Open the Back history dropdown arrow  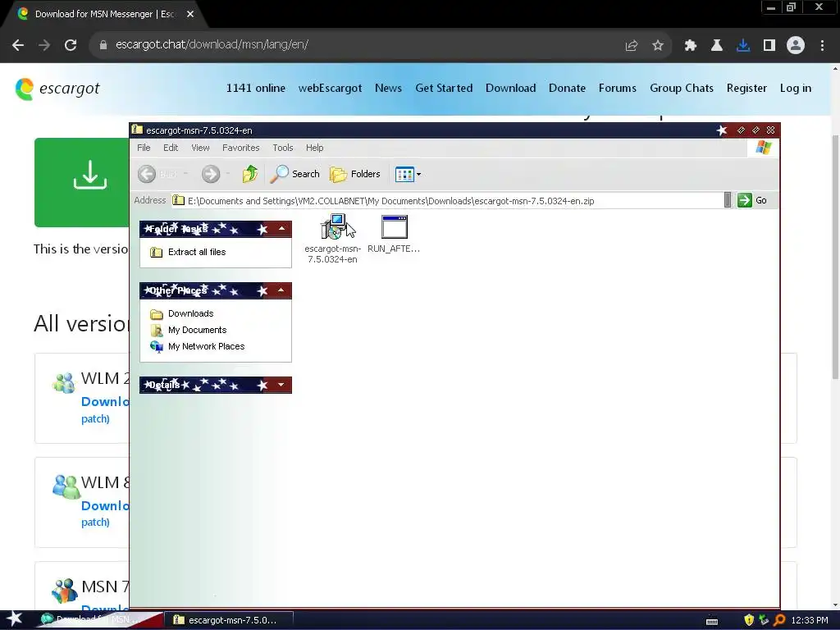[186, 174]
